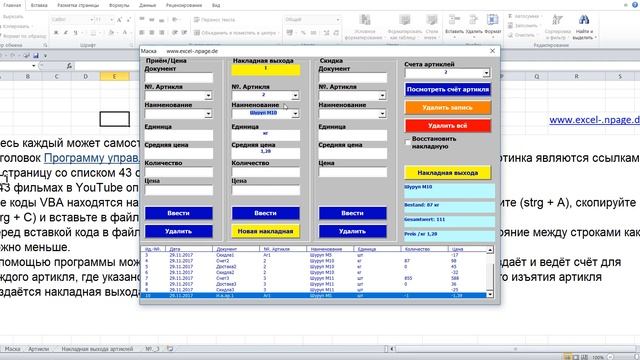The image size is (640, 360).
Task: Click the Insert cells icon (Вставить)
Action: pos(454,20)
